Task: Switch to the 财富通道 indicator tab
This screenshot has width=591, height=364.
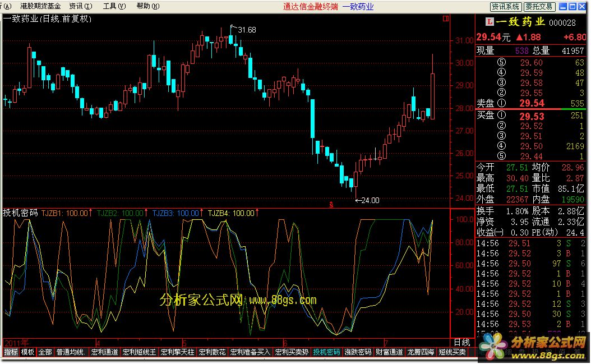Action: [389, 352]
